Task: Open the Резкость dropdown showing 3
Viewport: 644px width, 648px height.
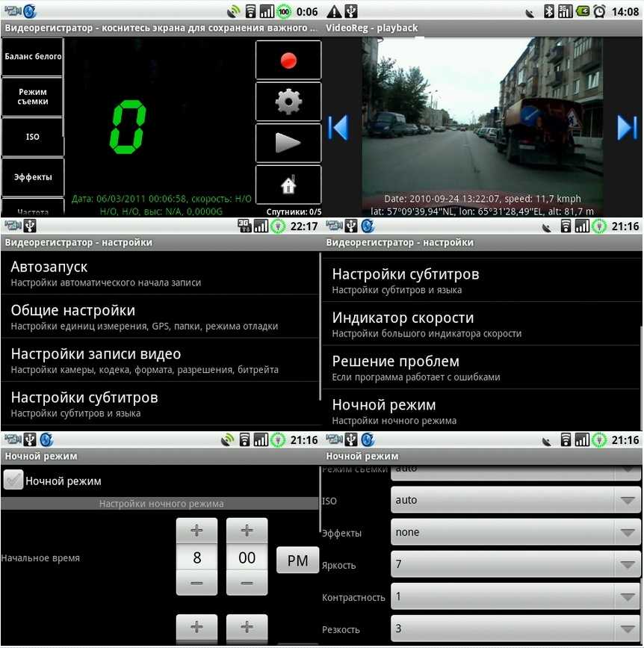Action: (x=515, y=629)
